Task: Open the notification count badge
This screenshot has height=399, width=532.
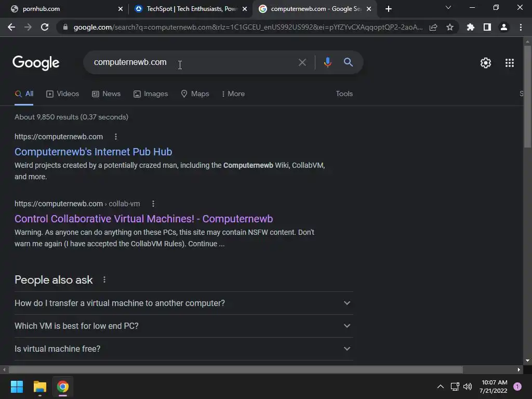Action: point(517,387)
